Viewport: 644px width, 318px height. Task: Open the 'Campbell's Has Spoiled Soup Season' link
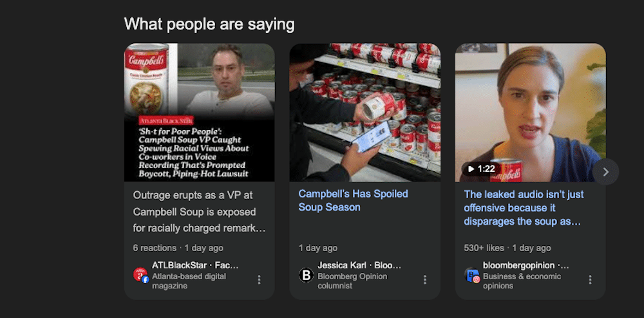[353, 200]
